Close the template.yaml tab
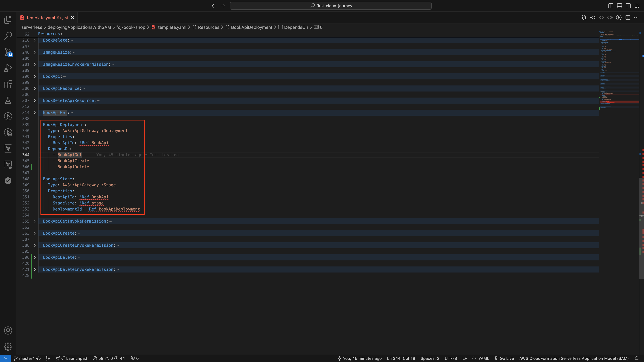Viewport: 644px width, 362px height. (72, 18)
